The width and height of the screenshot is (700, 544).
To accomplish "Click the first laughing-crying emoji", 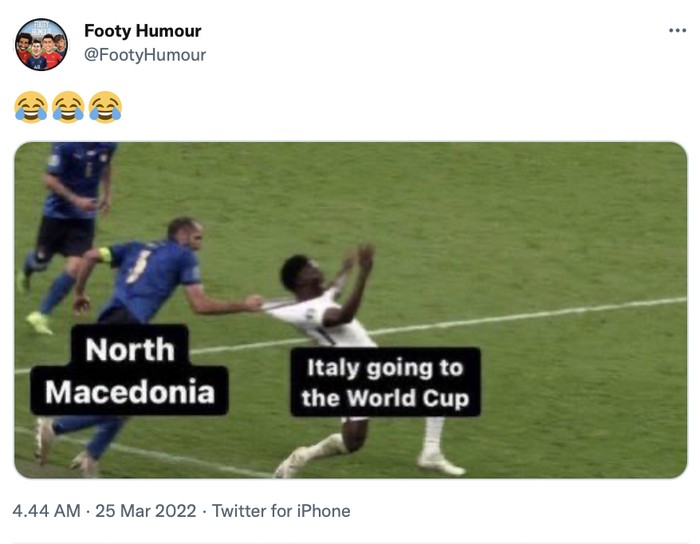I will [x=31, y=106].
